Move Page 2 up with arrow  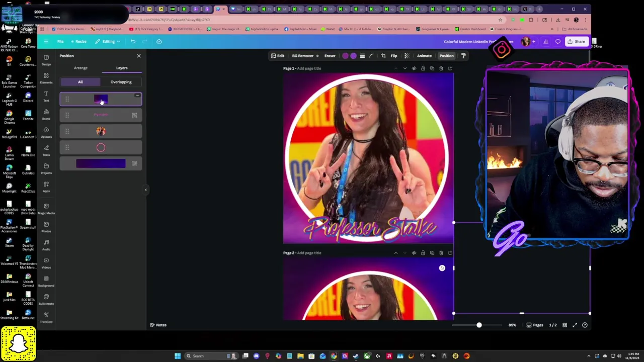[x=395, y=253]
